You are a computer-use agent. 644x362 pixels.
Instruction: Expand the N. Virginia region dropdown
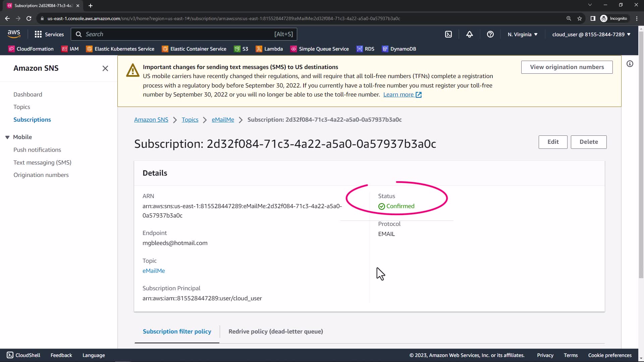pos(522,34)
